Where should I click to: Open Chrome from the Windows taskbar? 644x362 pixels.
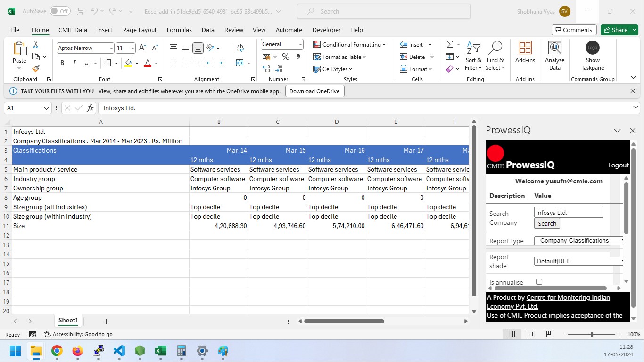(57, 351)
